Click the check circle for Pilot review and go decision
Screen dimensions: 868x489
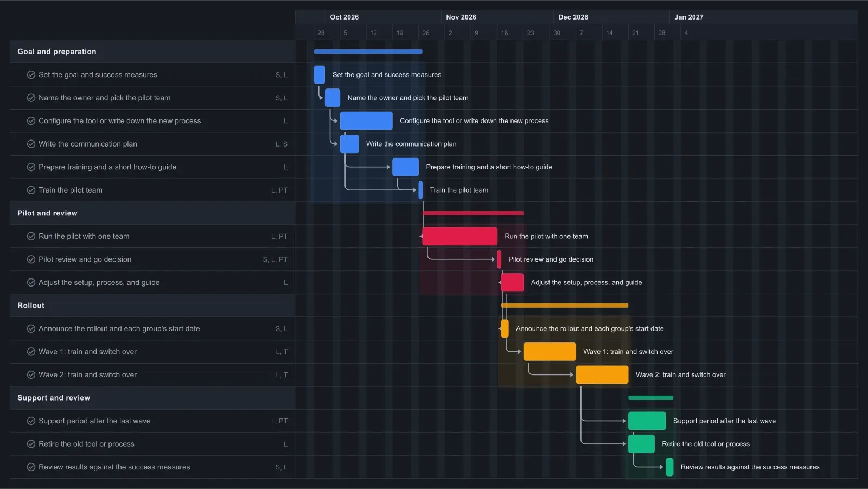pos(31,259)
